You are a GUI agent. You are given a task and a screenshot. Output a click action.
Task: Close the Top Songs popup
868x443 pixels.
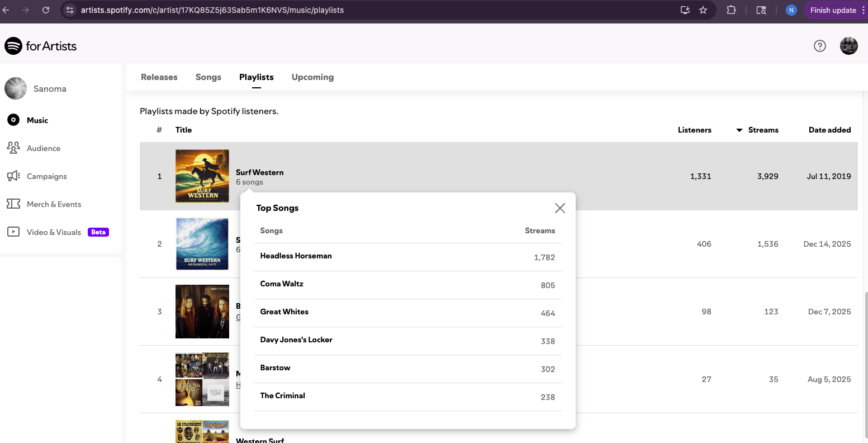pos(559,208)
